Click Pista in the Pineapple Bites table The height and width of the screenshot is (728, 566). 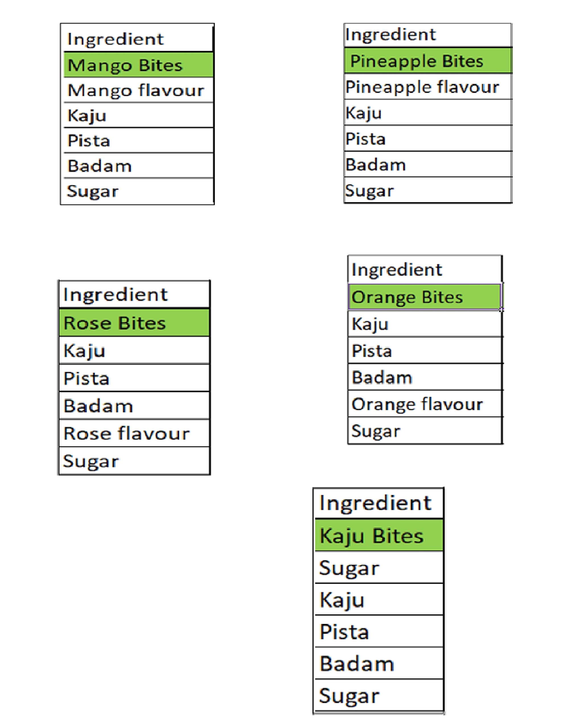428,139
